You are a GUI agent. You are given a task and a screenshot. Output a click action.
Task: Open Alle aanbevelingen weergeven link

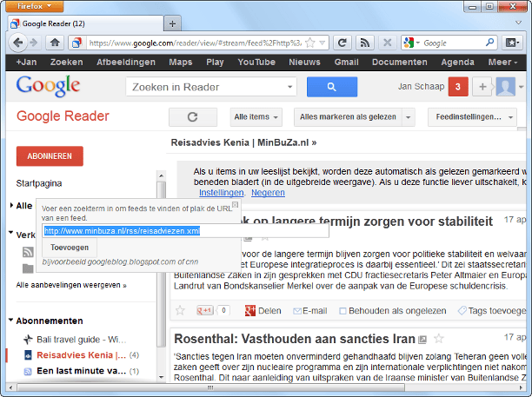pos(71,285)
